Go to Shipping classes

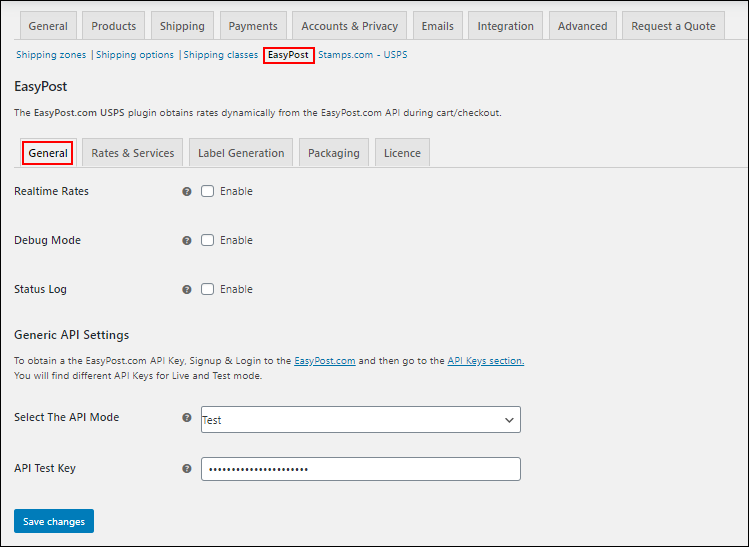point(221,54)
